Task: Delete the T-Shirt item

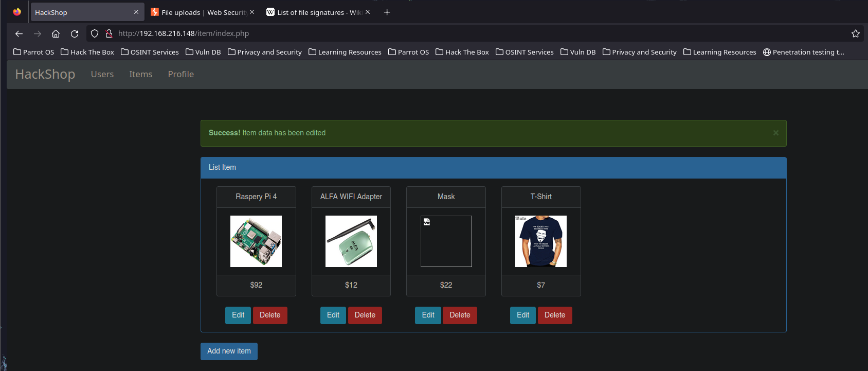Action: click(555, 315)
